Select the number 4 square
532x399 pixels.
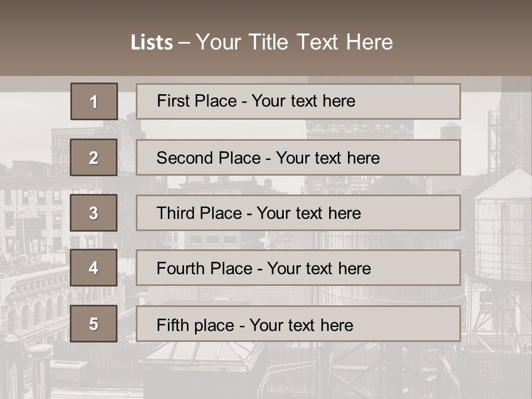tap(94, 268)
